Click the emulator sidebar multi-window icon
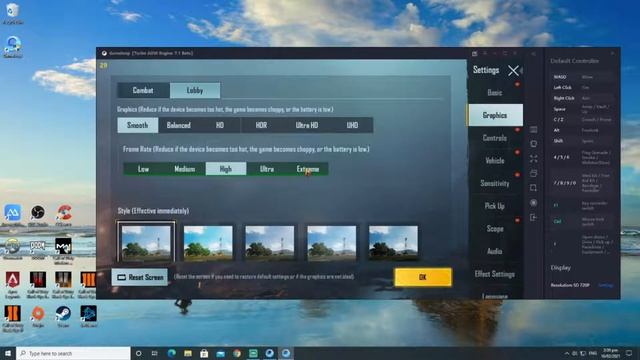The width and height of the screenshot is (640, 360). [x=533, y=173]
